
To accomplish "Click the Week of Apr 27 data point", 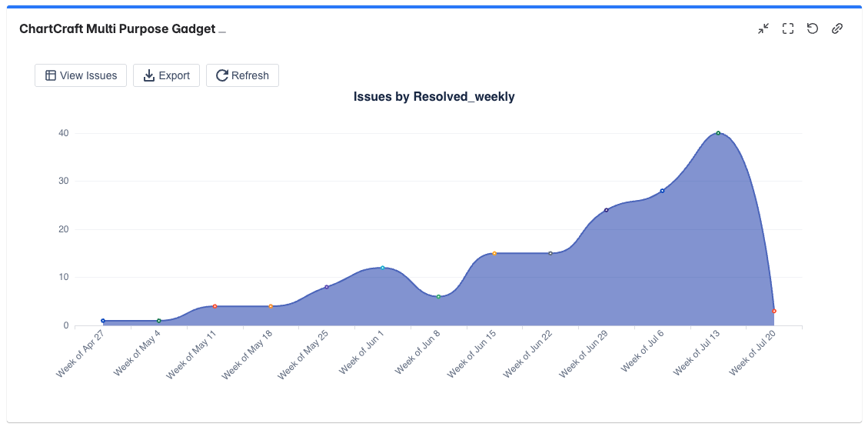I will [103, 321].
